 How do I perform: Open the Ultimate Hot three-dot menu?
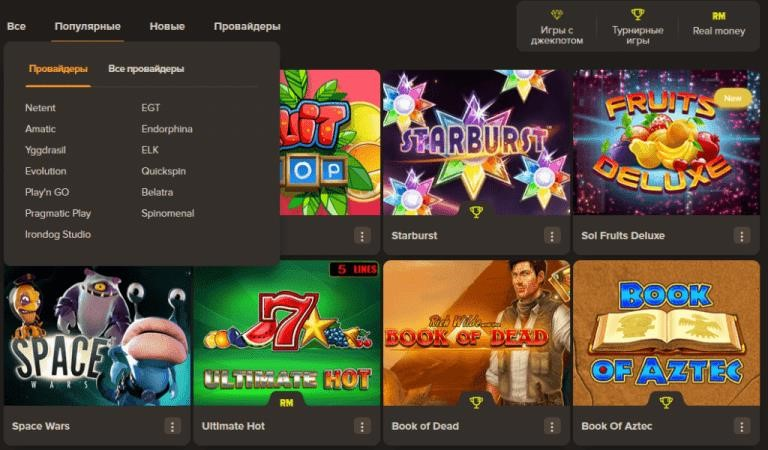[x=362, y=426]
